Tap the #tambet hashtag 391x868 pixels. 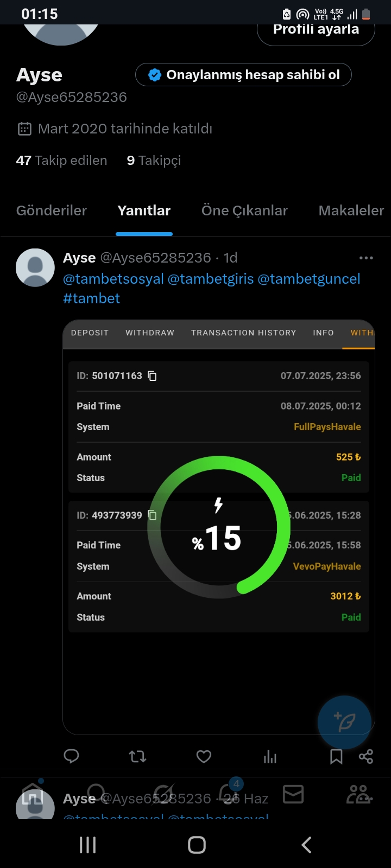(91, 298)
